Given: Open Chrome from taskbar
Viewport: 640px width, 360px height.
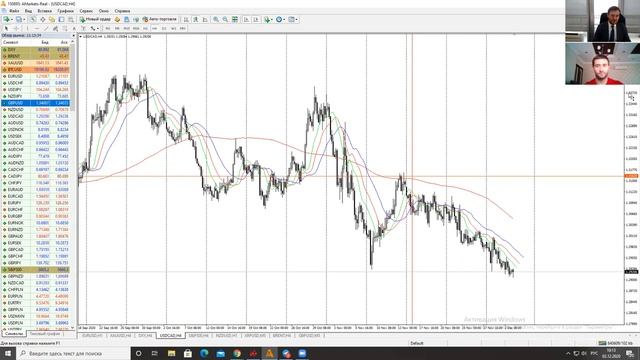Looking at the screenshot, I should pyautogui.click(x=237, y=353).
